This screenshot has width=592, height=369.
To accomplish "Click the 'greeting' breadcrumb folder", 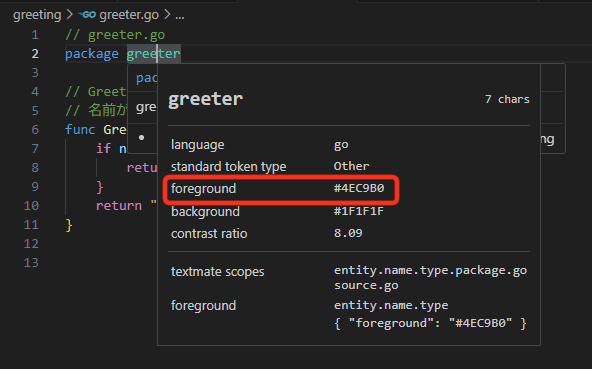I will click(37, 15).
